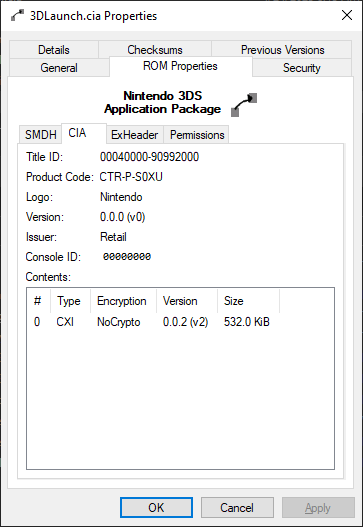Sort by the Version column header
363x527 pixels.
point(187,301)
